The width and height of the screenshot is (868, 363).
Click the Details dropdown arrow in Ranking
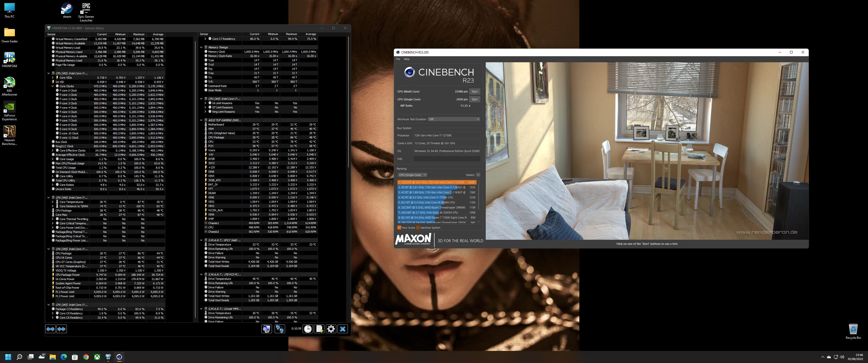coord(478,175)
